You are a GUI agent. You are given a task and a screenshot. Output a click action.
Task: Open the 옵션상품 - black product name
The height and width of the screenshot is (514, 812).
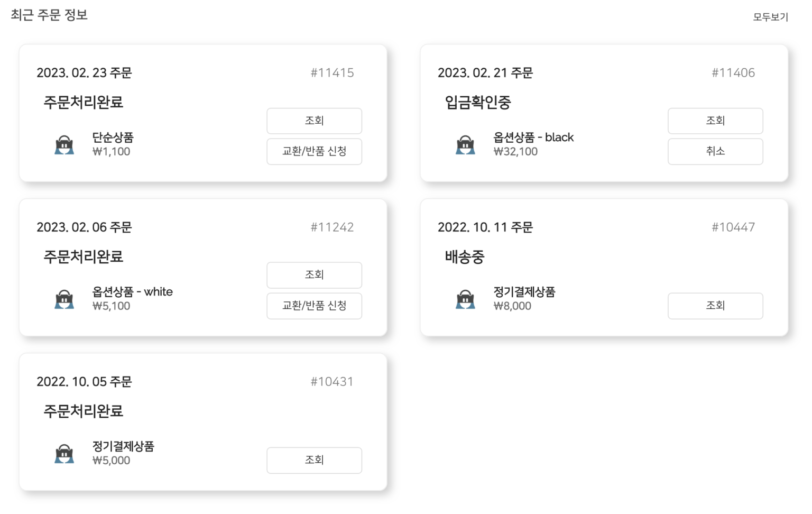(x=533, y=137)
